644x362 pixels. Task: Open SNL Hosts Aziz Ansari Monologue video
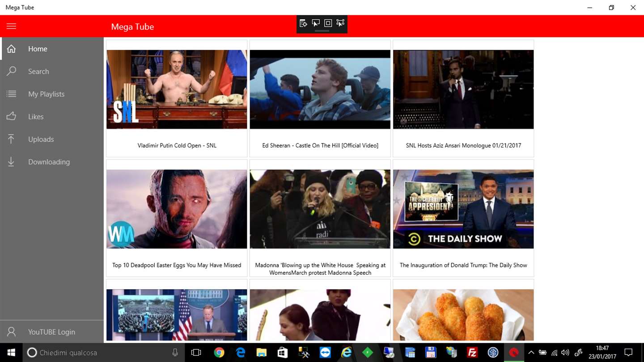coord(463,89)
